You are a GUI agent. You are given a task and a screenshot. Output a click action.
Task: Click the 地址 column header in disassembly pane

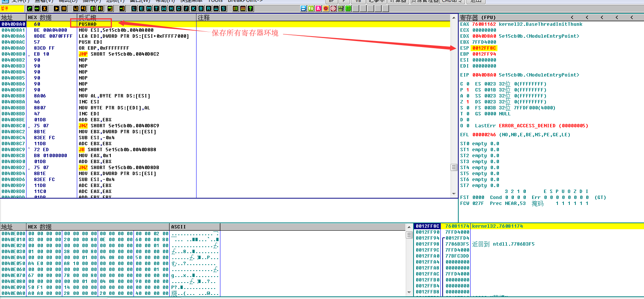pyautogui.click(x=13, y=18)
